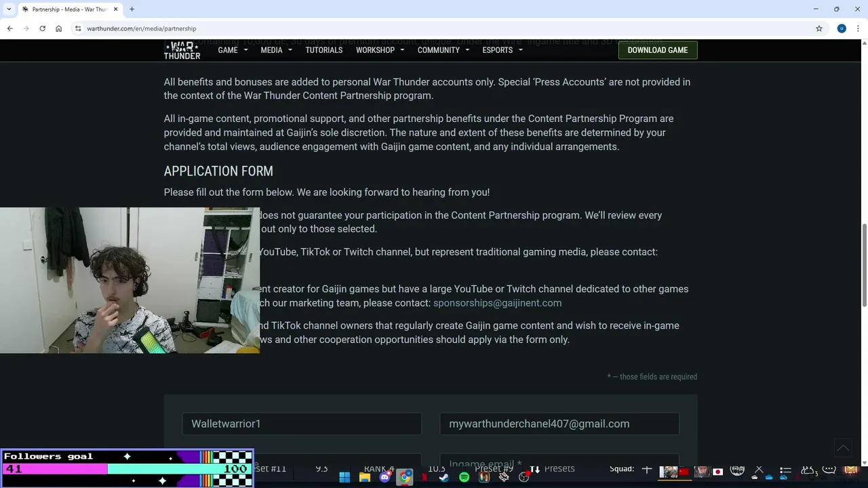Click the webcam video overlay

click(130, 281)
